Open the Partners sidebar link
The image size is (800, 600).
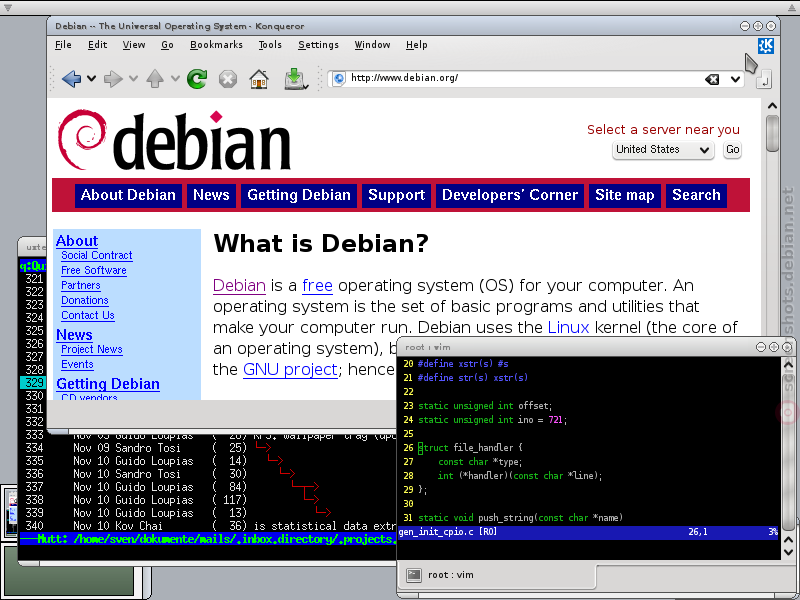click(x=81, y=285)
